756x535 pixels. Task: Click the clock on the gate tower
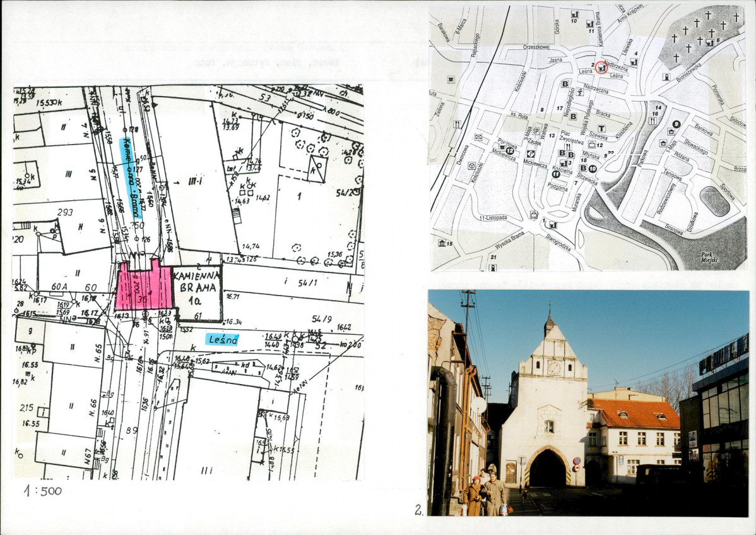click(554, 368)
